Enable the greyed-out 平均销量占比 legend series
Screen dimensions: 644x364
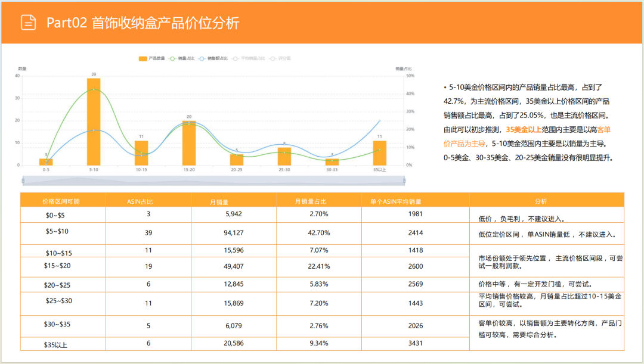(x=249, y=59)
